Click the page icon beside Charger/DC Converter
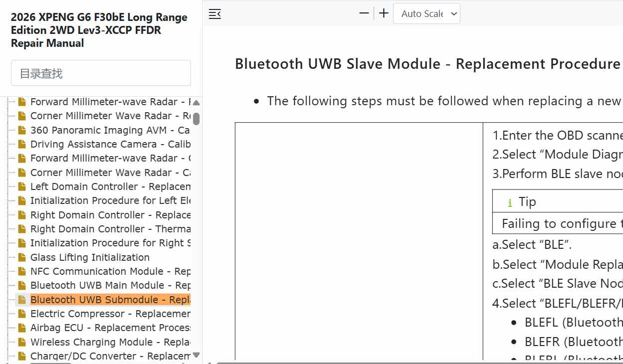This screenshot has width=623, height=364. coord(21,356)
